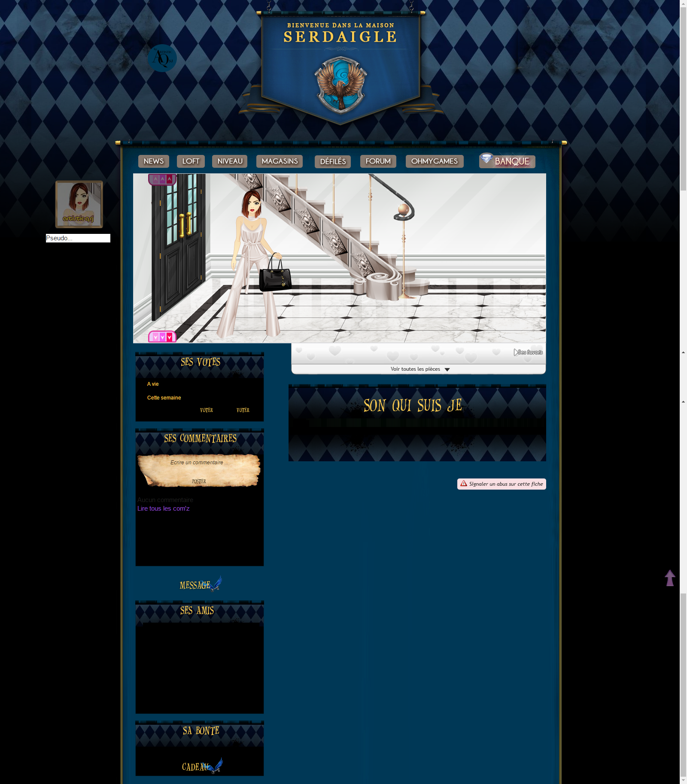Click the scrollbar up arrow at top
The height and width of the screenshot is (784, 687).
click(683, 3)
